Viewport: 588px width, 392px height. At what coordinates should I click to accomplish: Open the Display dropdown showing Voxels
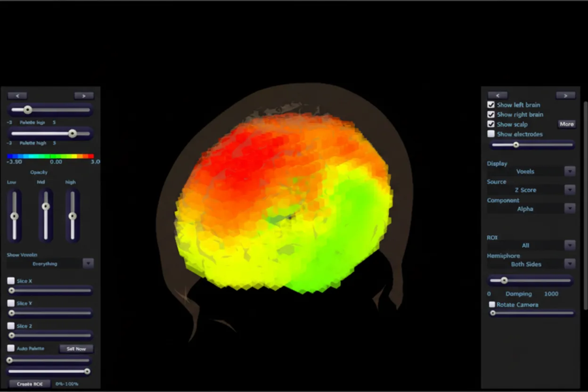[x=570, y=171]
